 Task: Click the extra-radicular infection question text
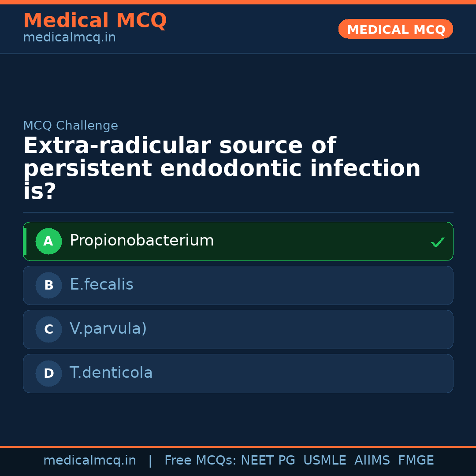pos(222,169)
